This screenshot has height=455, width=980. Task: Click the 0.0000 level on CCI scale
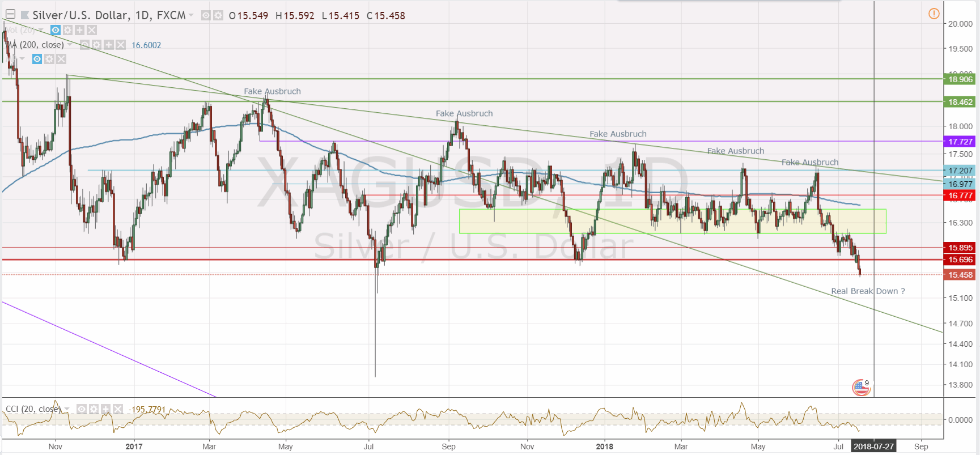click(x=960, y=420)
